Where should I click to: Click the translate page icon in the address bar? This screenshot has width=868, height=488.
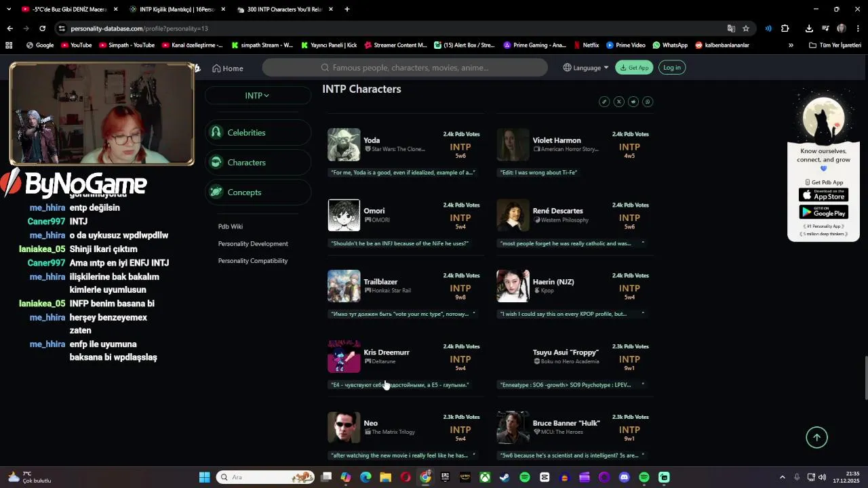[731, 28]
